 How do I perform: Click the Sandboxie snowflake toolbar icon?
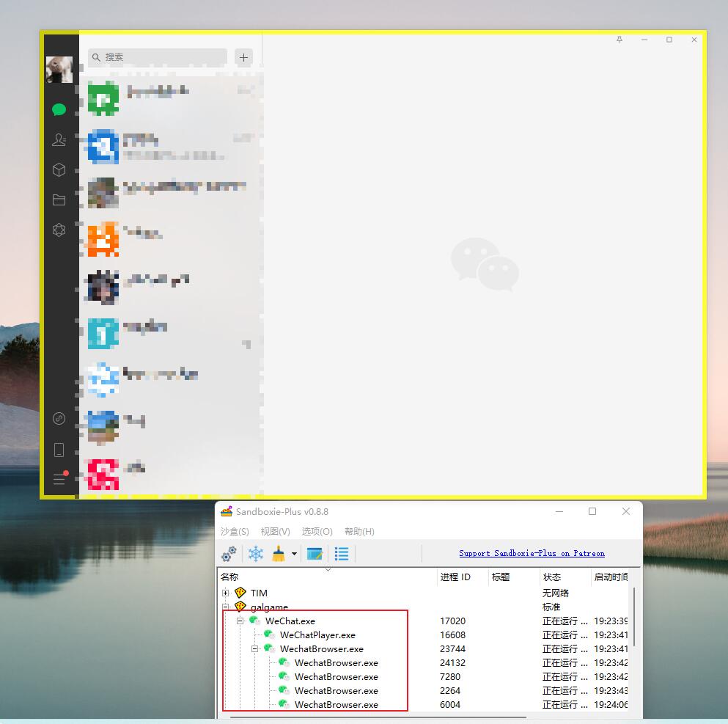pyautogui.click(x=255, y=554)
